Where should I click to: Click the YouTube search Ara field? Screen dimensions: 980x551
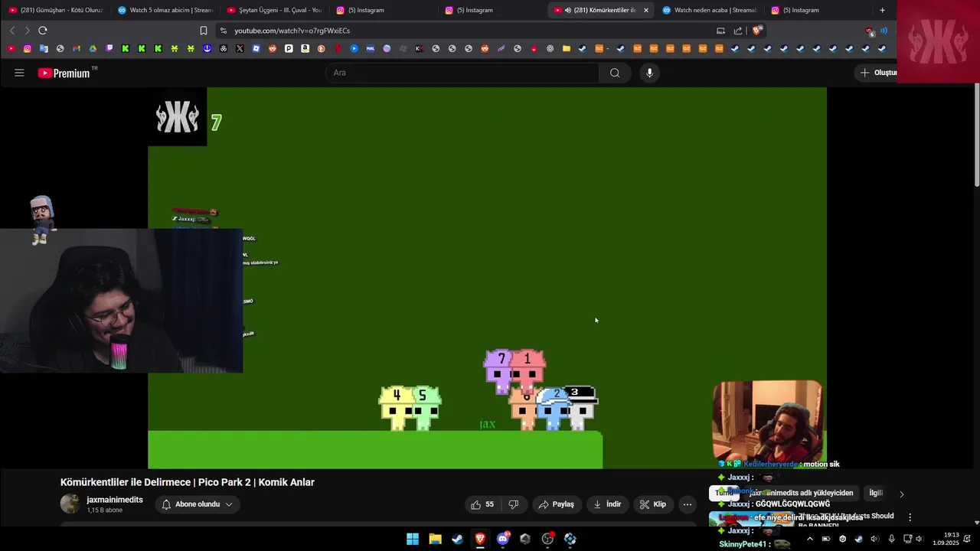(462, 73)
